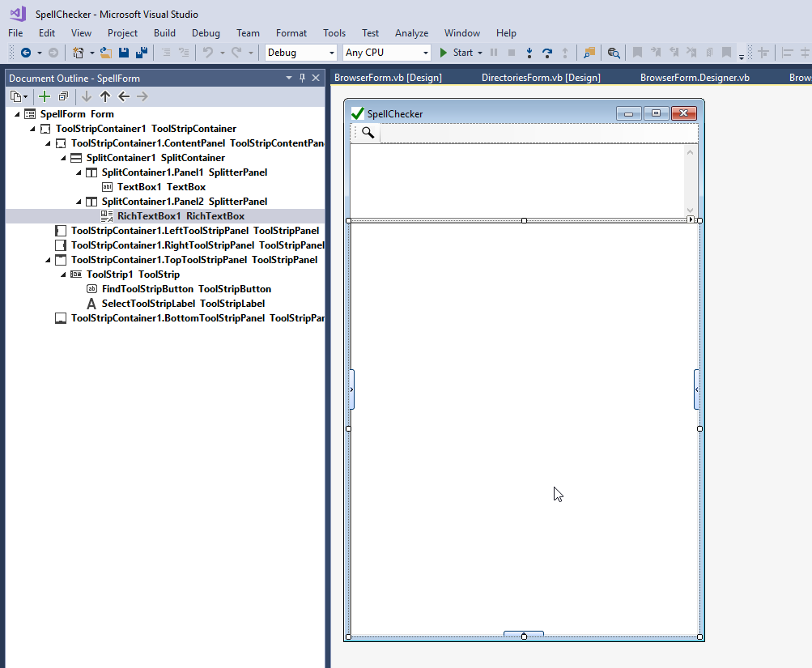Open the Team menu

(248, 32)
